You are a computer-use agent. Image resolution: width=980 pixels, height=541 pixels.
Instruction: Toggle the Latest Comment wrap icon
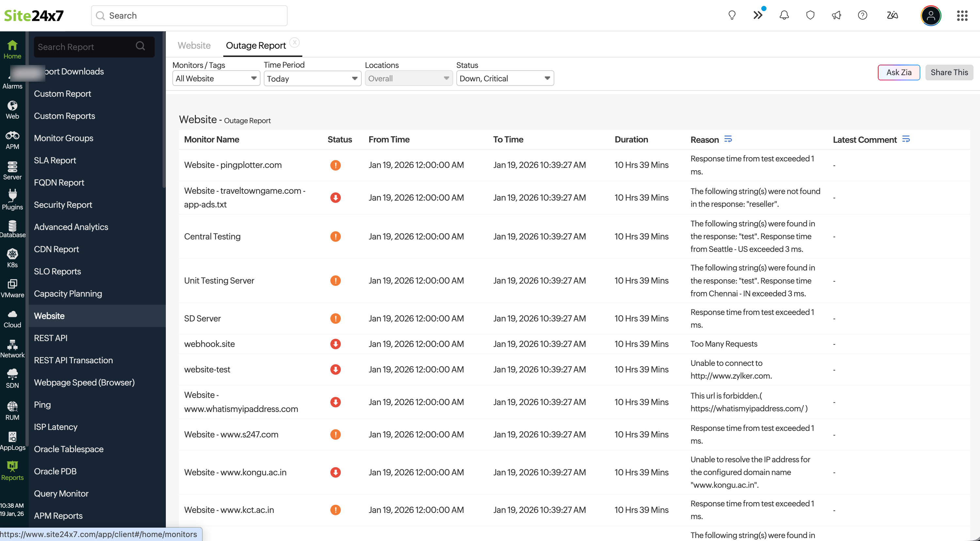click(x=906, y=139)
